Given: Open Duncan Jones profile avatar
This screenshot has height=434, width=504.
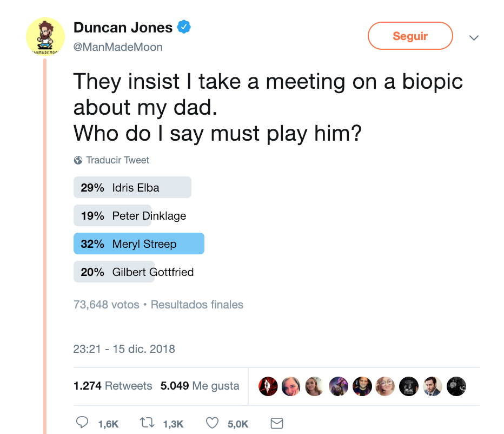Looking at the screenshot, I should pos(45,37).
